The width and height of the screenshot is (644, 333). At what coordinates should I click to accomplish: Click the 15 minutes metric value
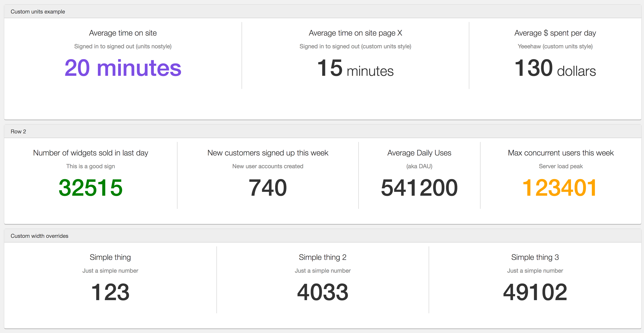tap(355, 68)
